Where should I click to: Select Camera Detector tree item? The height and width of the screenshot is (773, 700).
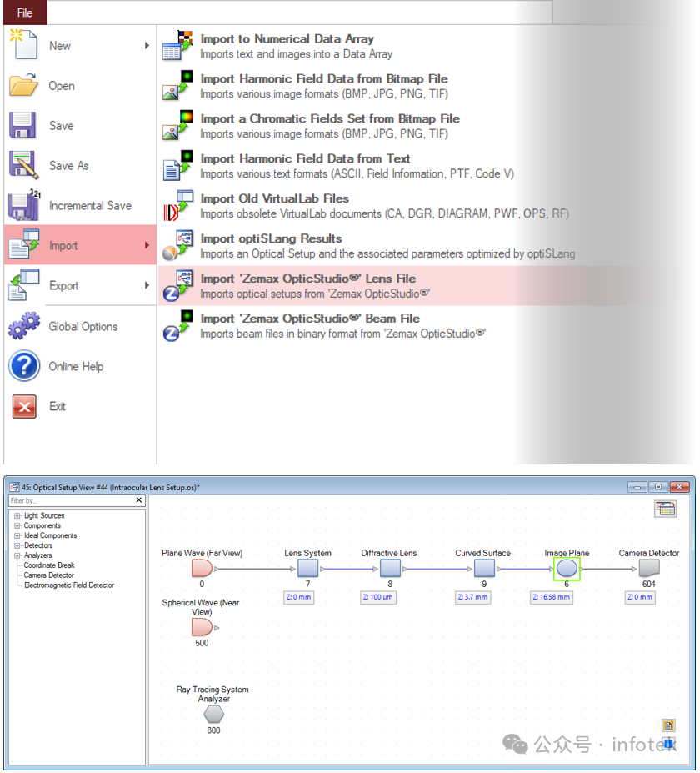pyautogui.click(x=49, y=575)
